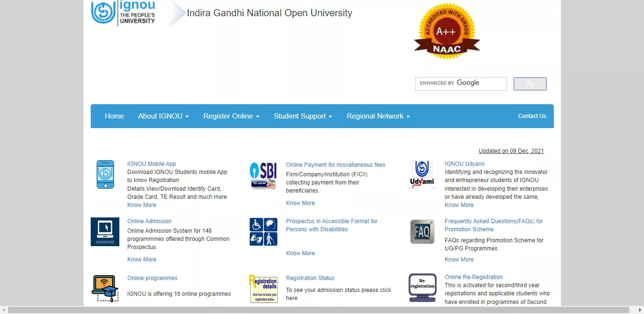Open the Online Admission link
The height and width of the screenshot is (314, 644).
[149, 221]
